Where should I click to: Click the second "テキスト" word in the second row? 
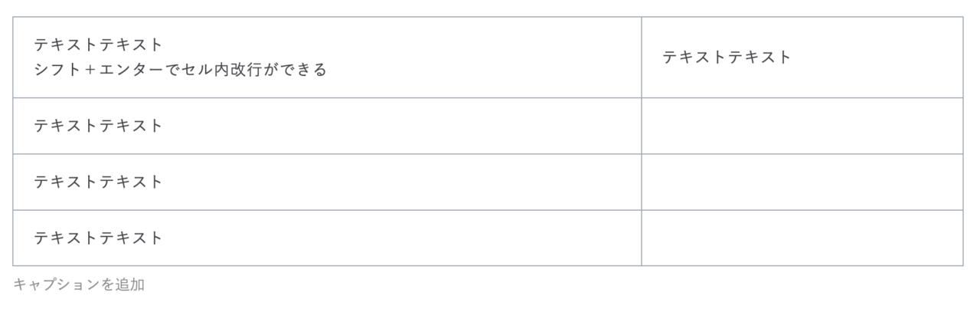point(132,126)
